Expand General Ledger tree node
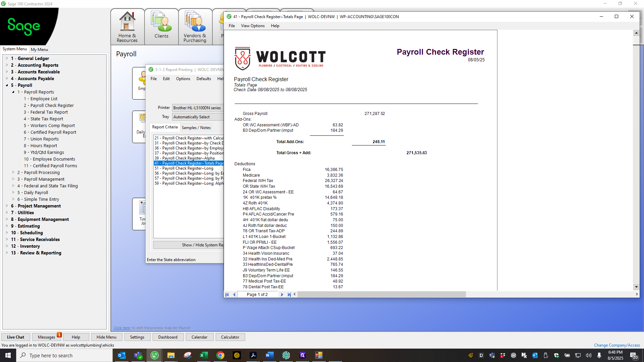The image size is (644, 362). (7, 58)
